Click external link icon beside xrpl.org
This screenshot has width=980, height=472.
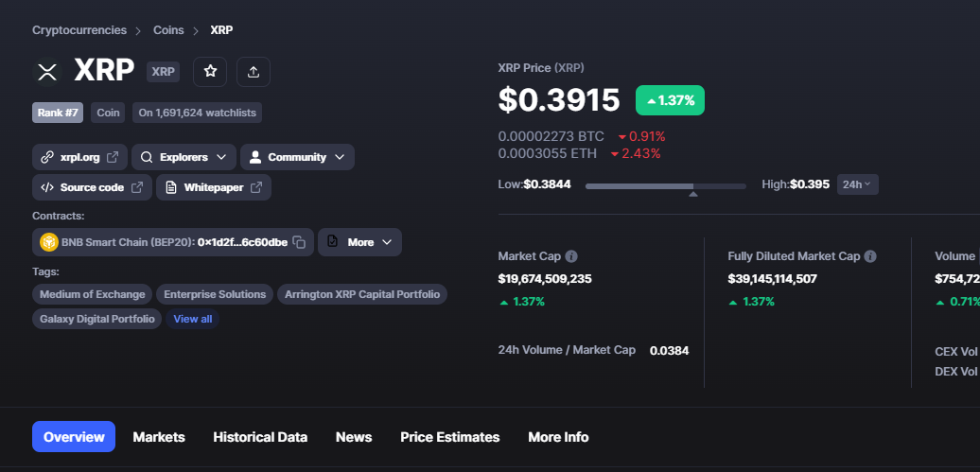(113, 157)
